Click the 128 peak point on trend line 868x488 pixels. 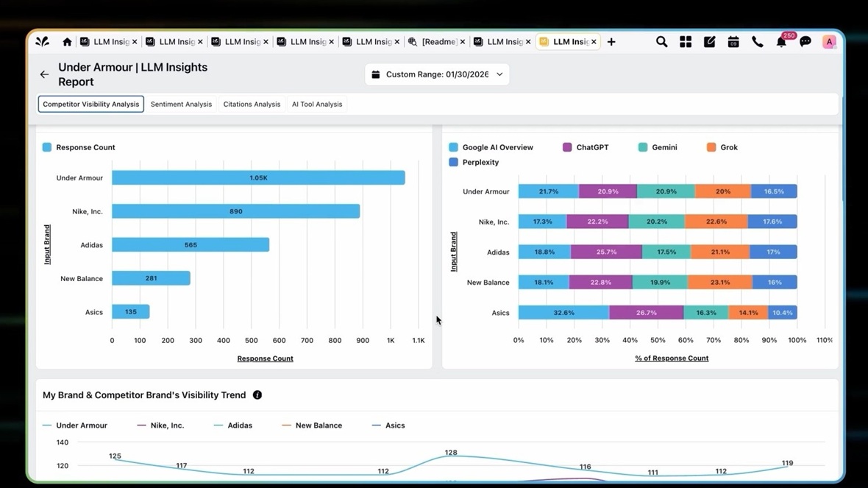pos(451,456)
